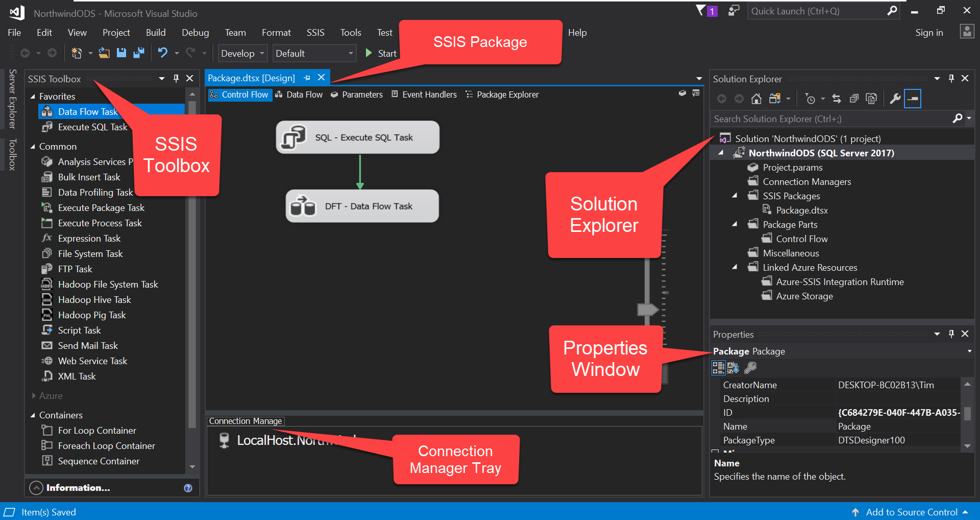The image size is (980, 520).
Task: Collapse the SSIS Packages tree node
Action: [734, 196]
